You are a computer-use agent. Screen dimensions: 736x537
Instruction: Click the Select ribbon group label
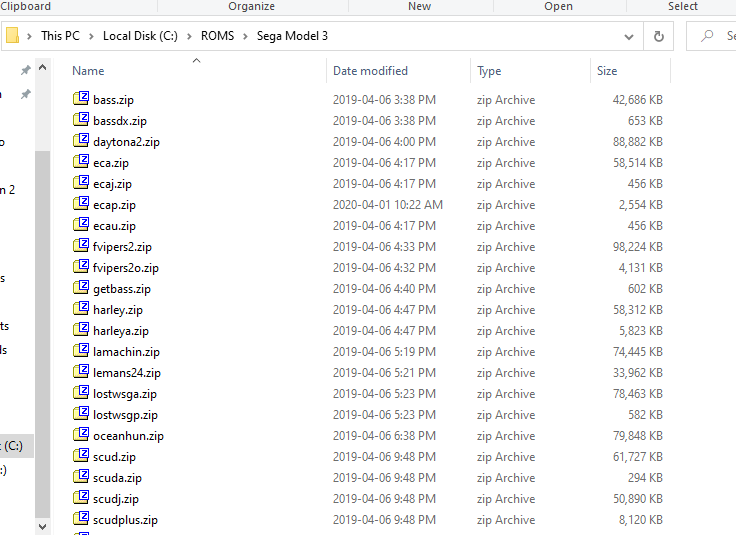(x=683, y=6)
